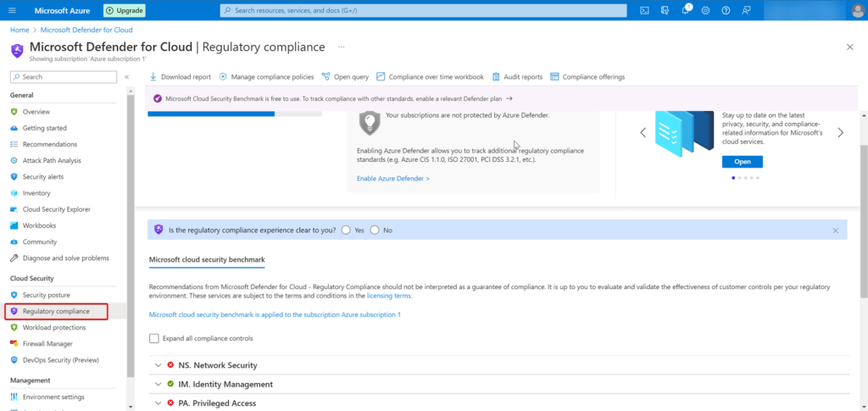Click the Defender for Cloud shield icon
The width and height of the screenshot is (868, 411).
tap(17, 50)
